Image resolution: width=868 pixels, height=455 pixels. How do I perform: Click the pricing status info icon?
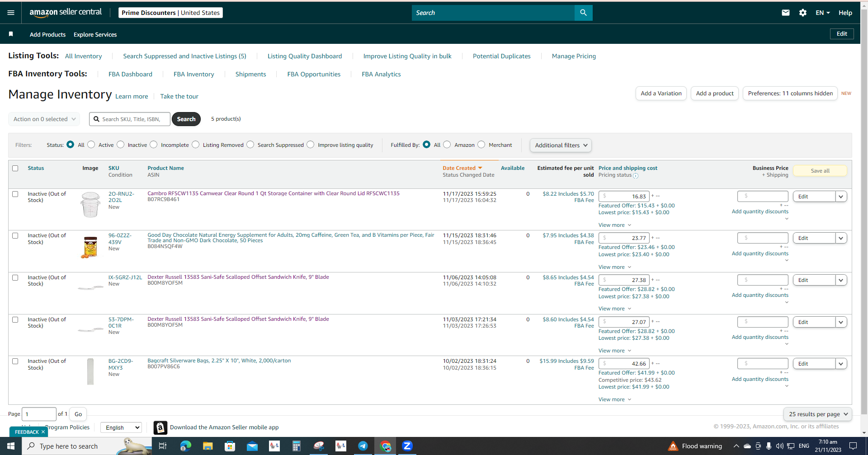636,176
